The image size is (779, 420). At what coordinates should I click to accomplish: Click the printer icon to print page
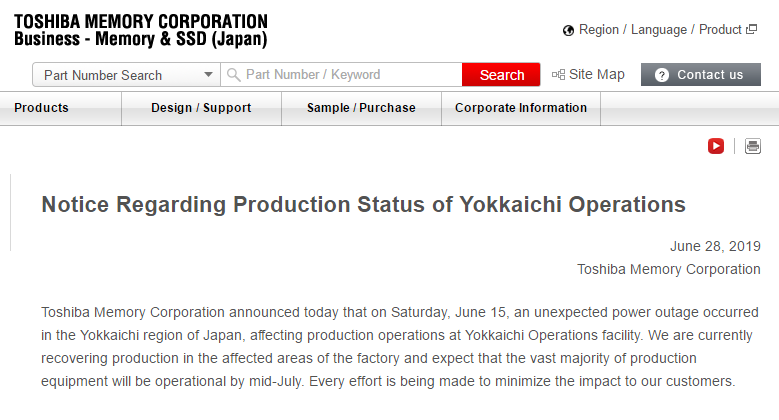(753, 146)
